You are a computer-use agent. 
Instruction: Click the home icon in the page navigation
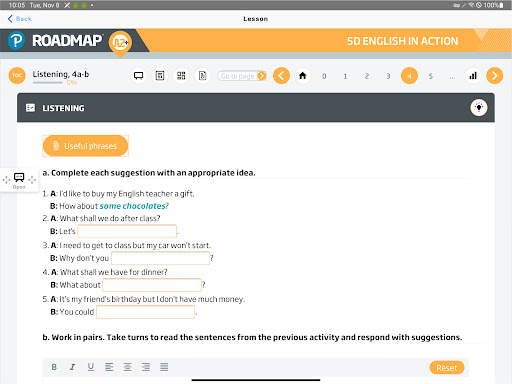(x=303, y=76)
